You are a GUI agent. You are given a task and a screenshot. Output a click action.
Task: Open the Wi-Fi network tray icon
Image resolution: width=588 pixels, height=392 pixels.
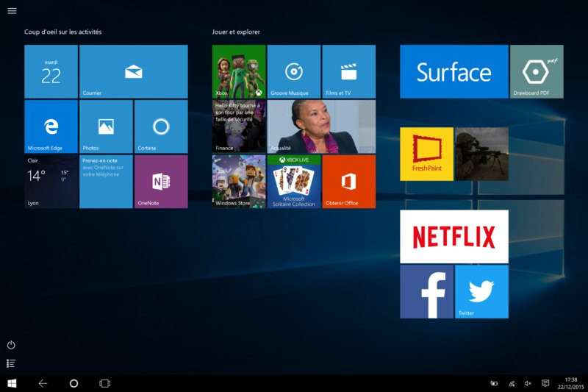coord(512,383)
